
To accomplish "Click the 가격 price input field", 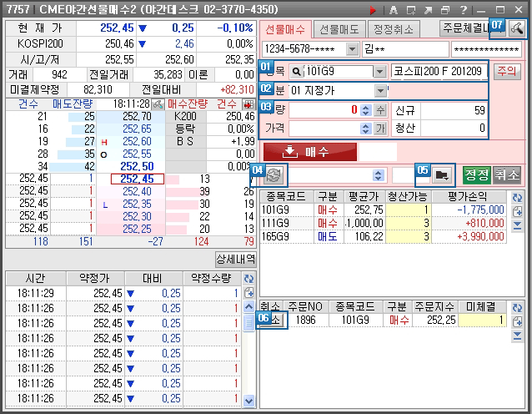I will (324, 129).
